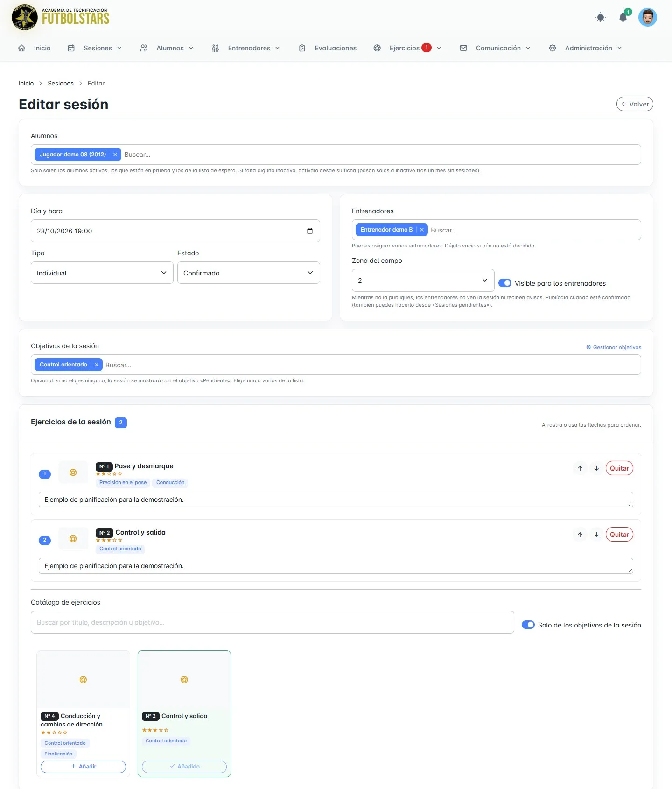Go to Inicio in the navigation bar
The width and height of the screenshot is (672, 789).
click(34, 48)
